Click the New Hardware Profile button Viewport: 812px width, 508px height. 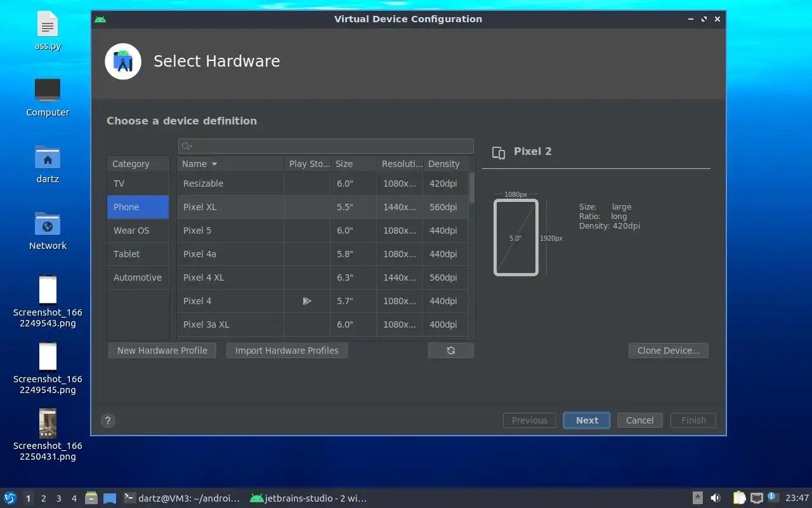click(x=162, y=351)
